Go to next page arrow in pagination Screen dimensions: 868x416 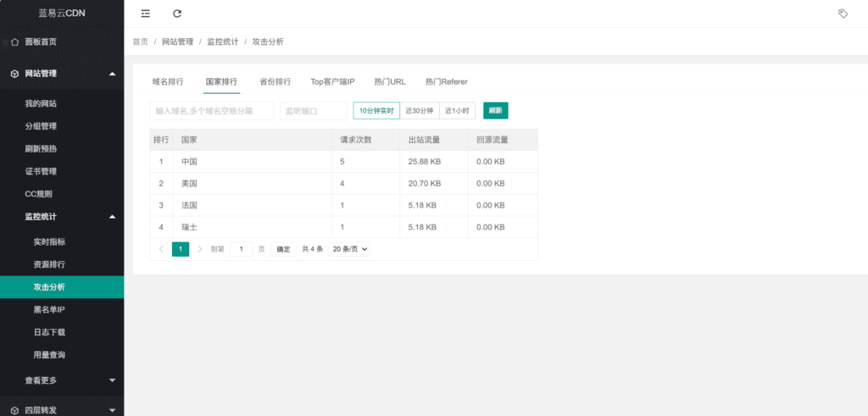point(200,249)
